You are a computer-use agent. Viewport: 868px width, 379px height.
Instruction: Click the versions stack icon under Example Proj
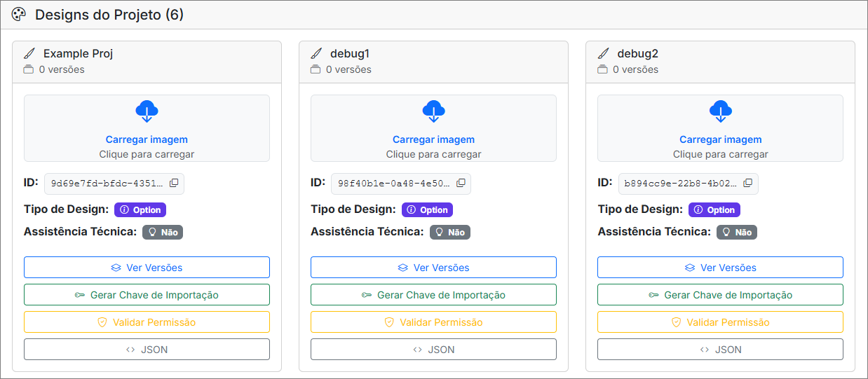click(29, 69)
